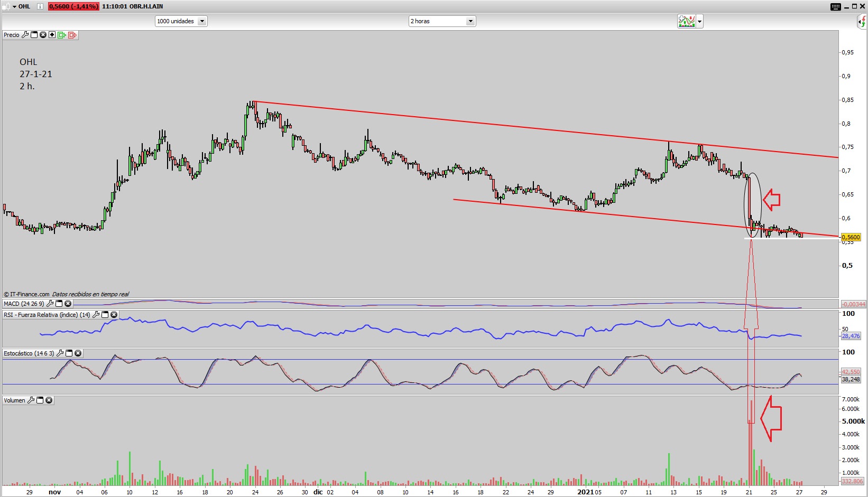Click the 2021 year marker on time axis
The height and width of the screenshot is (497, 868).
[585, 492]
